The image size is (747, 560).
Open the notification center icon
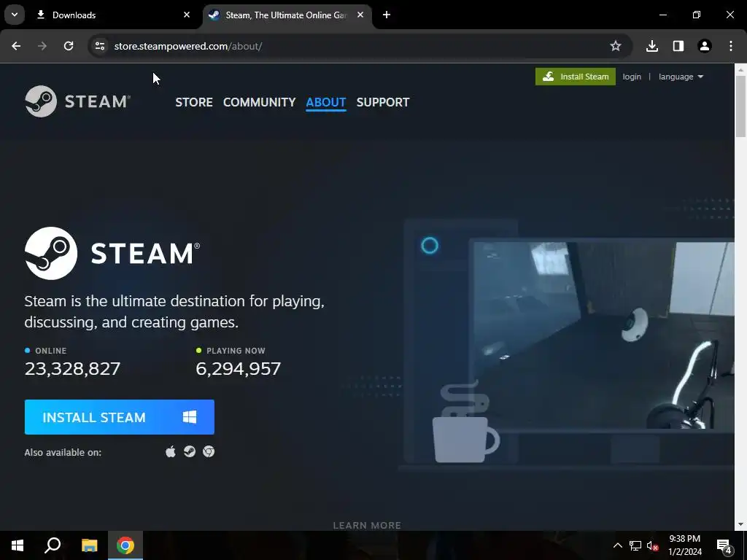click(x=724, y=545)
